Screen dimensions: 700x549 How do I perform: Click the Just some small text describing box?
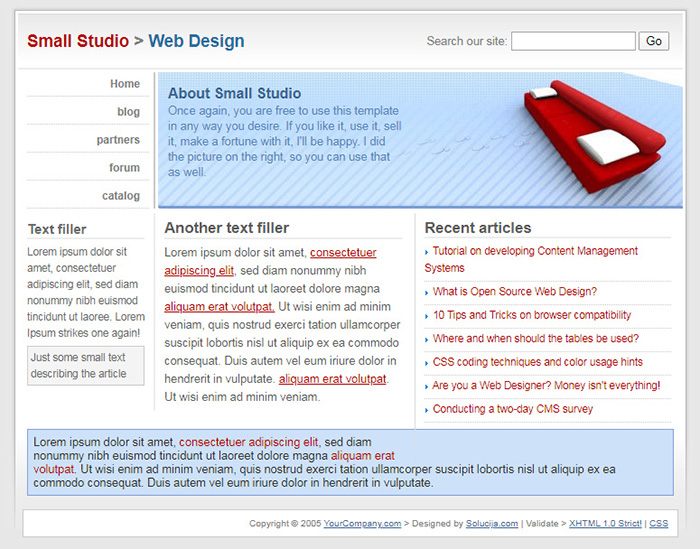click(86, 366)
